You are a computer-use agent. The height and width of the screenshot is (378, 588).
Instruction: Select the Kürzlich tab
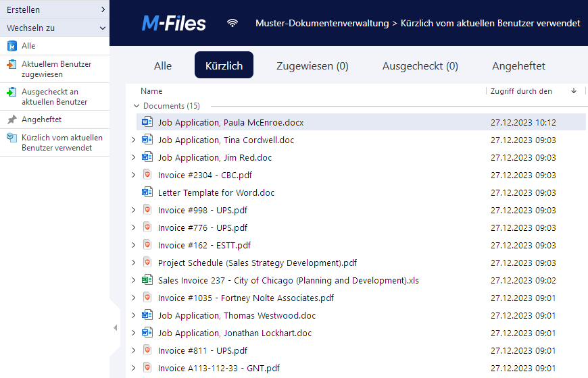(224, 65)
